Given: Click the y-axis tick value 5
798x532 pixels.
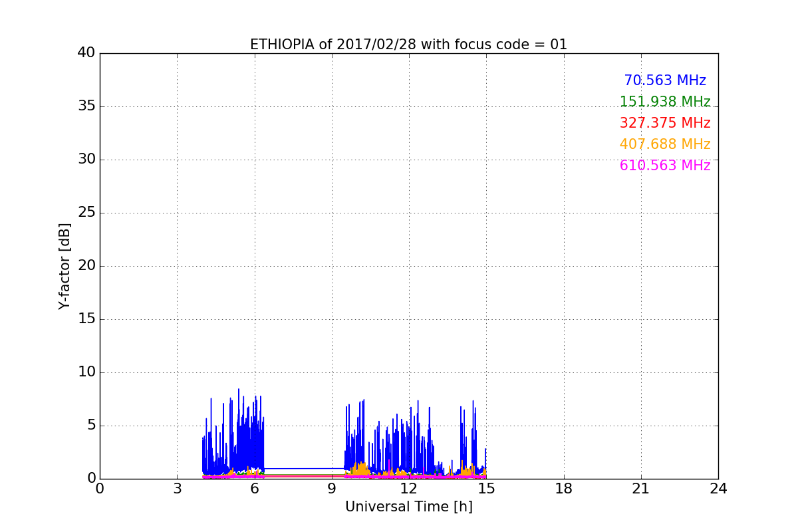Looking at the screenshot, I should (x=90, y=426).
